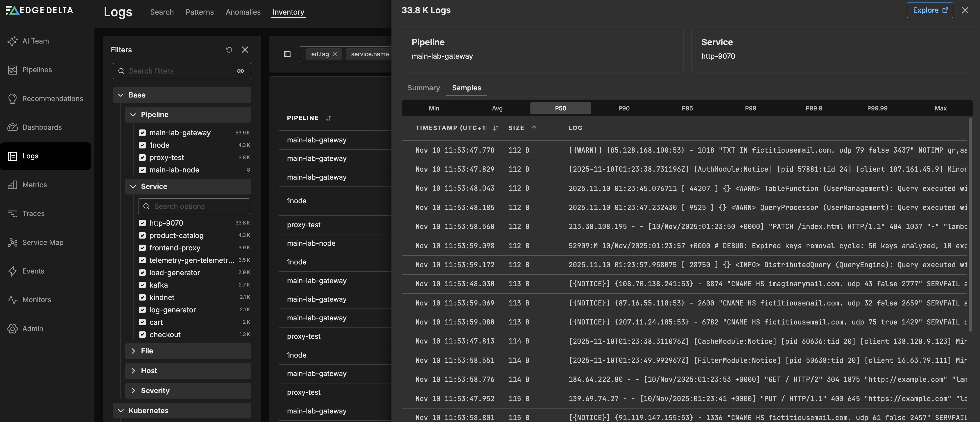Expand the Severity filter section
This screenshot has width=980, height=422.
tap(133, 390)
